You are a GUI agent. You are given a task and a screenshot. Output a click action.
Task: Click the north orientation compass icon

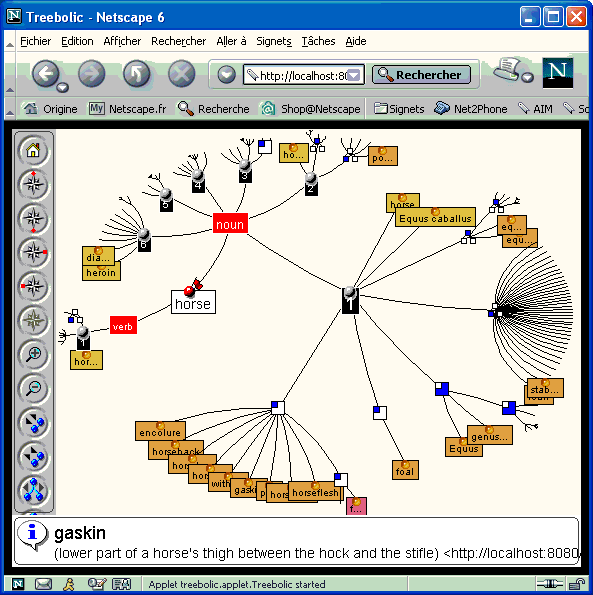click(x=33, y=185)
